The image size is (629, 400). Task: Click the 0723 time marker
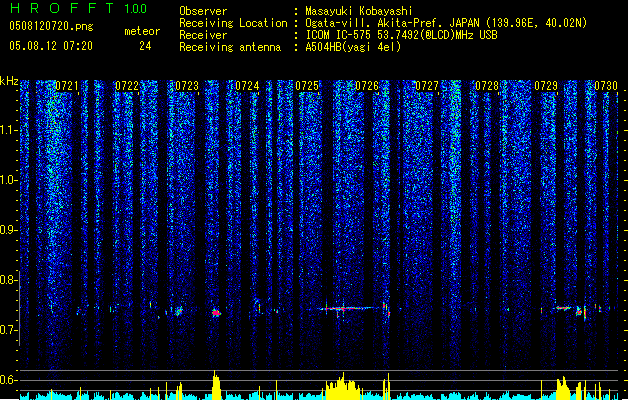pyautogui.click(x=187, y=86)
